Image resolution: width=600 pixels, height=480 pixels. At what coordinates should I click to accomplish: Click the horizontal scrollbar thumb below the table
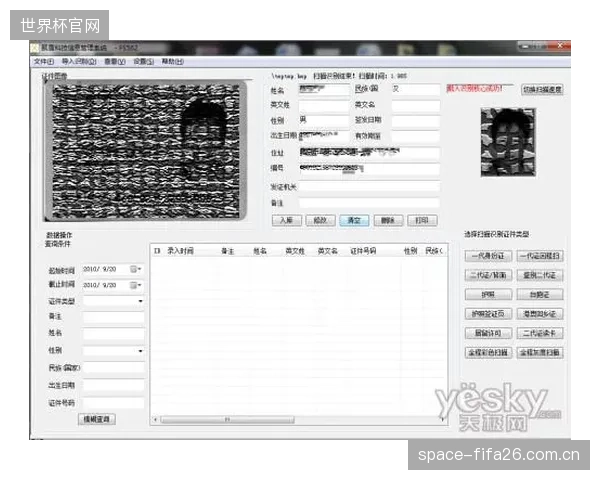pyautogui.click(x=227, y=420)
